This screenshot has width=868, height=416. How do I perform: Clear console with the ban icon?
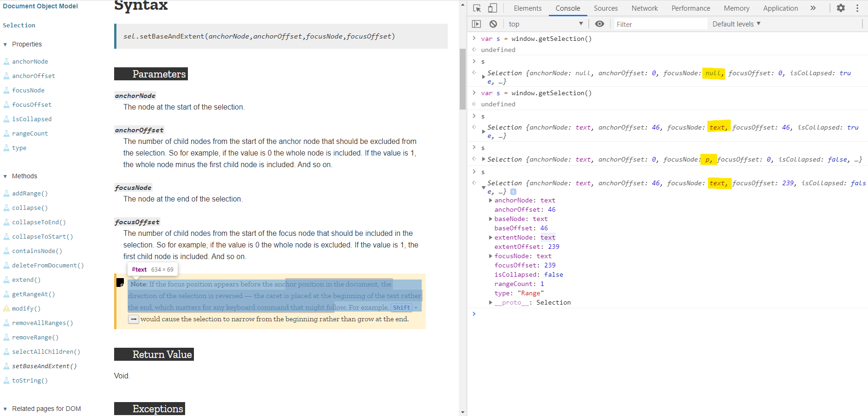(493, 24)
